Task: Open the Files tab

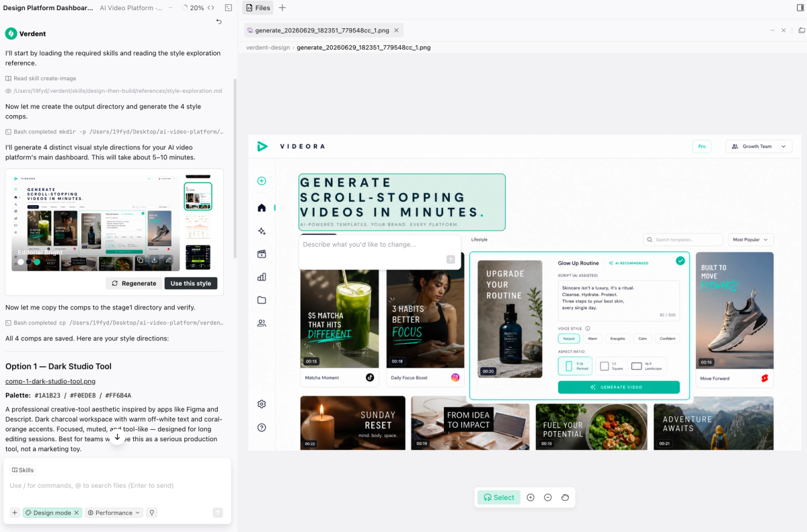Action: point(258,8)
